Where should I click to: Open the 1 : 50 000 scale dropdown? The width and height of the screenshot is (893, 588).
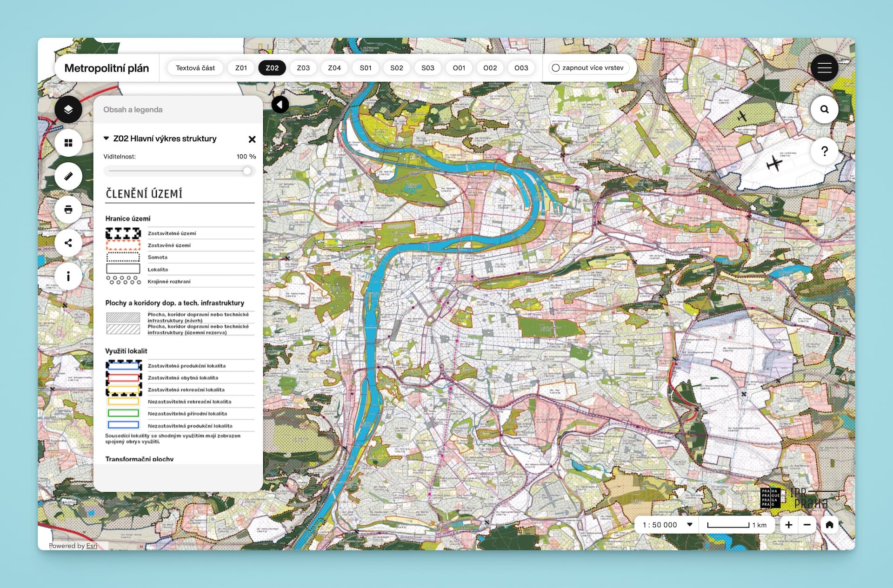[x=690, y=525]
